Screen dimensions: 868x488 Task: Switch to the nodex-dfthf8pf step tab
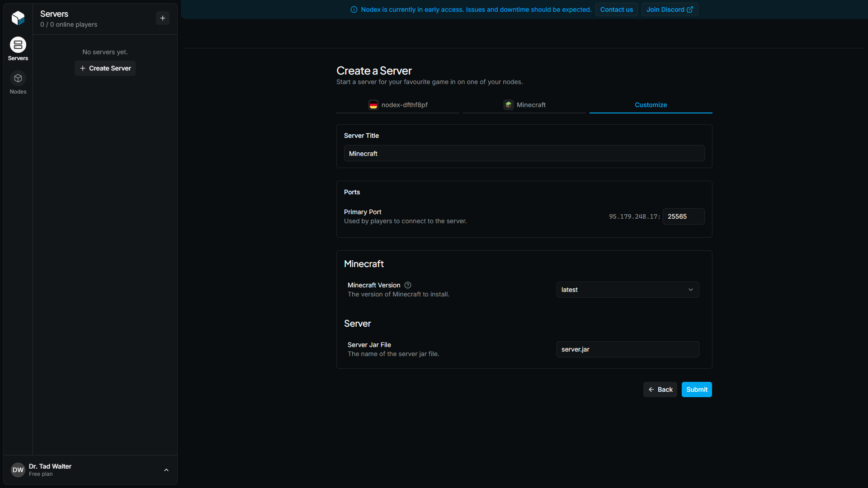(398, 105)
